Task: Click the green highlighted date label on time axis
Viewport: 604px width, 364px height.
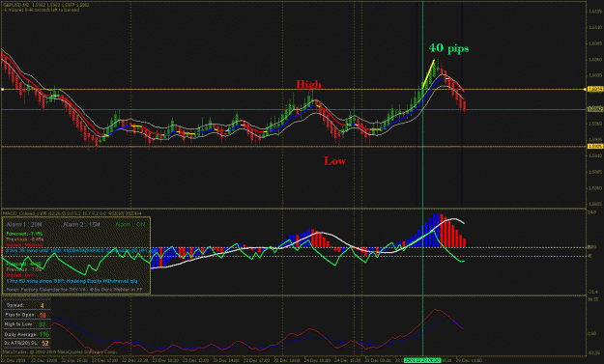Action: click(422, 360)
